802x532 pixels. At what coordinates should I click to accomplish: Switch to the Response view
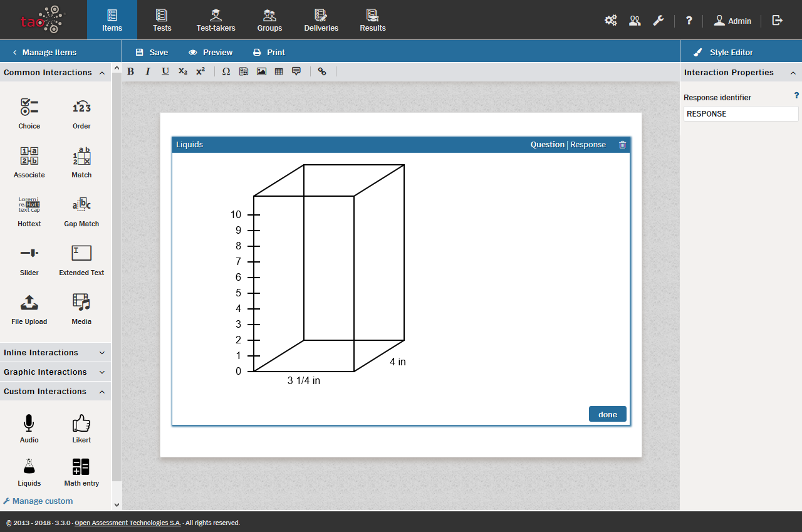588,145
